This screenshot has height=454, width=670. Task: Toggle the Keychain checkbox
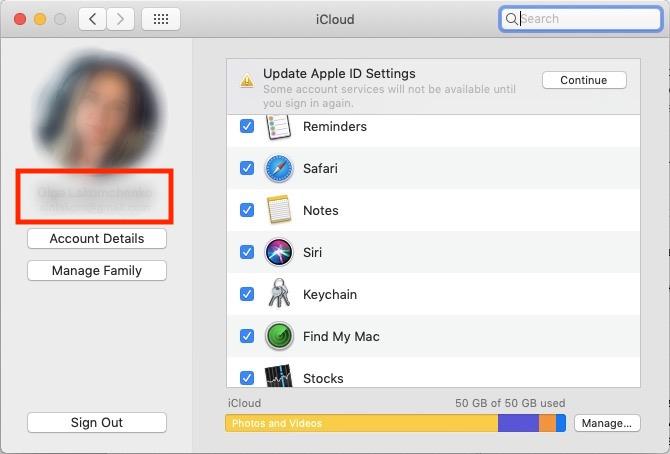pos(247,294)
